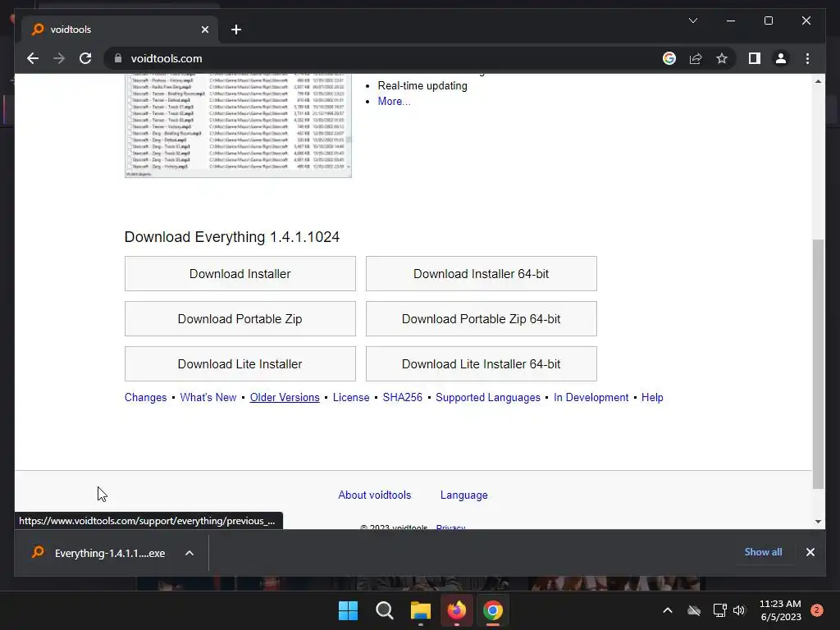Open File Explorer from taskbar
This screenshot has height=630, width=840.
421,610
